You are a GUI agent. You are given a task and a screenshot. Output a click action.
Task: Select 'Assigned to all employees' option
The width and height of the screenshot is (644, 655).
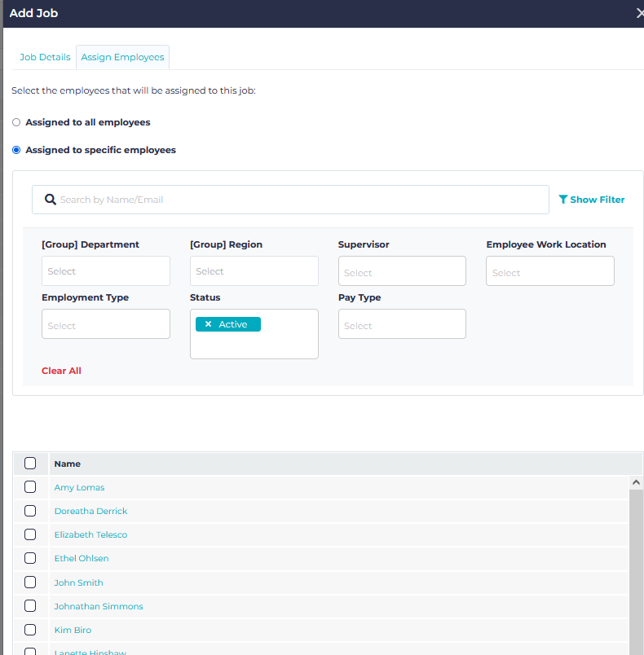click(x=16, y=122)
